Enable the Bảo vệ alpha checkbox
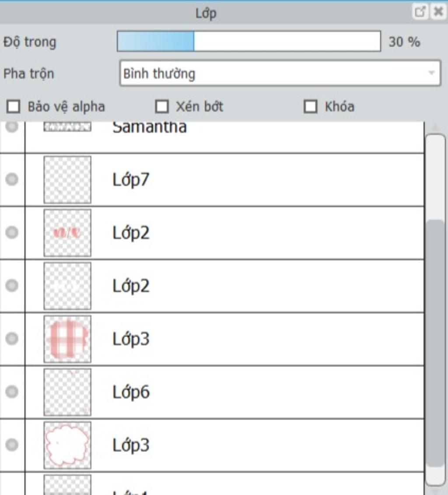 (x=14, y=106)
